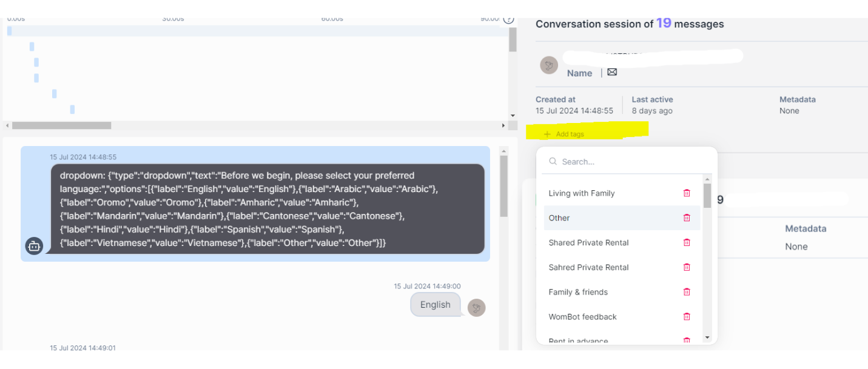
Task: Delete the 'WomBot feedback' tag
Action: (x=687, y=317)
